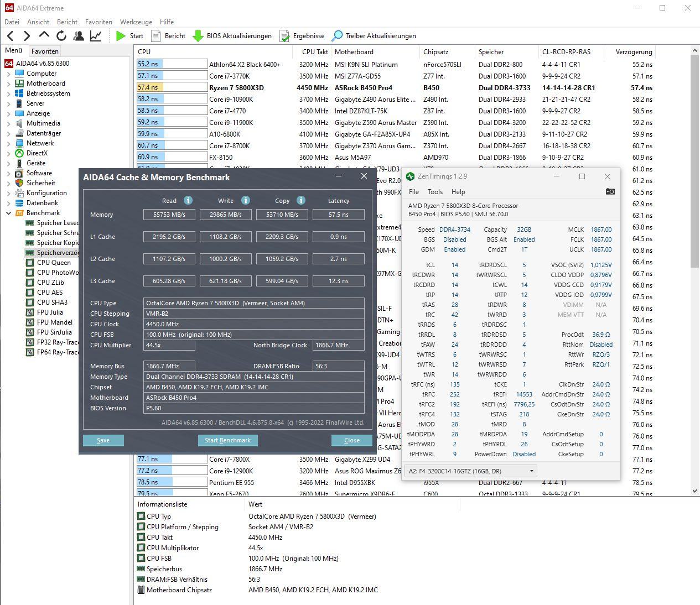The width and height of the screenshot is (700, 605).
Task: Open the ZenTimings memory module dropdown
Action: tap(471, 471)
